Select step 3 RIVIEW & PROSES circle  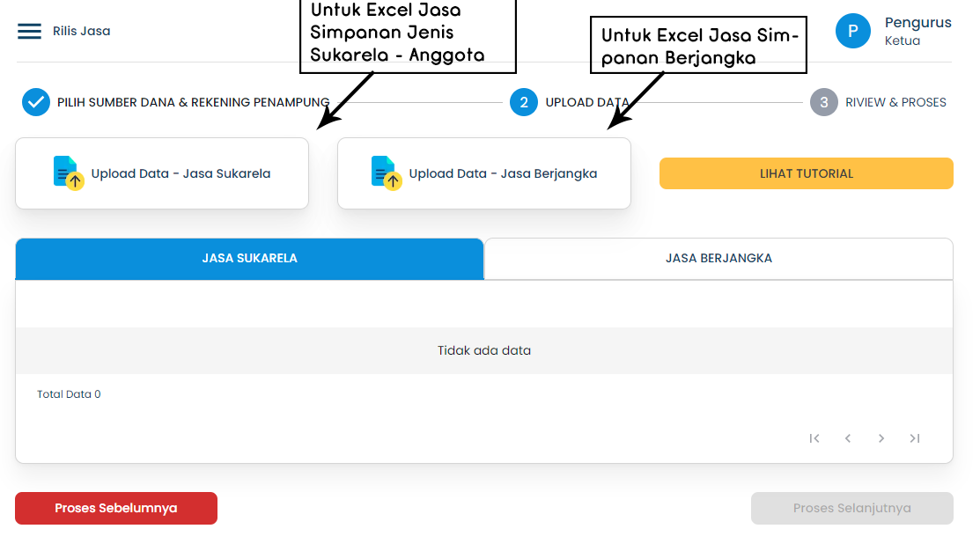click(823, 102)
